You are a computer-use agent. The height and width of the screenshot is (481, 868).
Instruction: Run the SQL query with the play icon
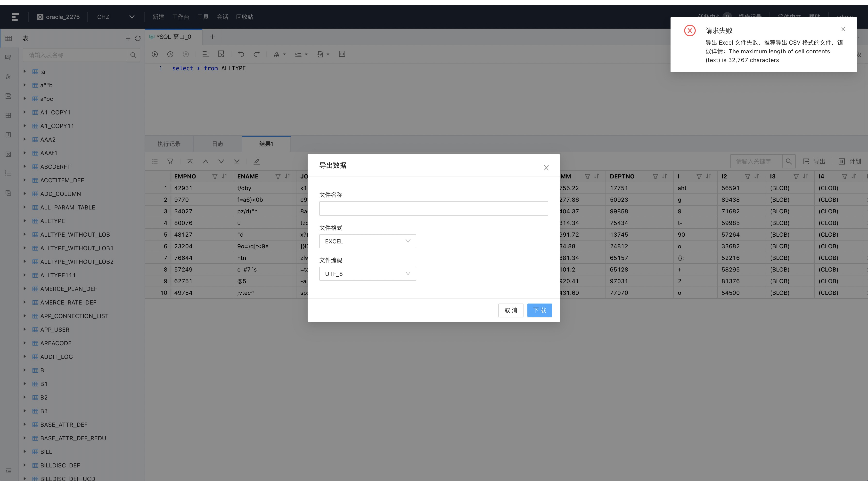(155, 54)
